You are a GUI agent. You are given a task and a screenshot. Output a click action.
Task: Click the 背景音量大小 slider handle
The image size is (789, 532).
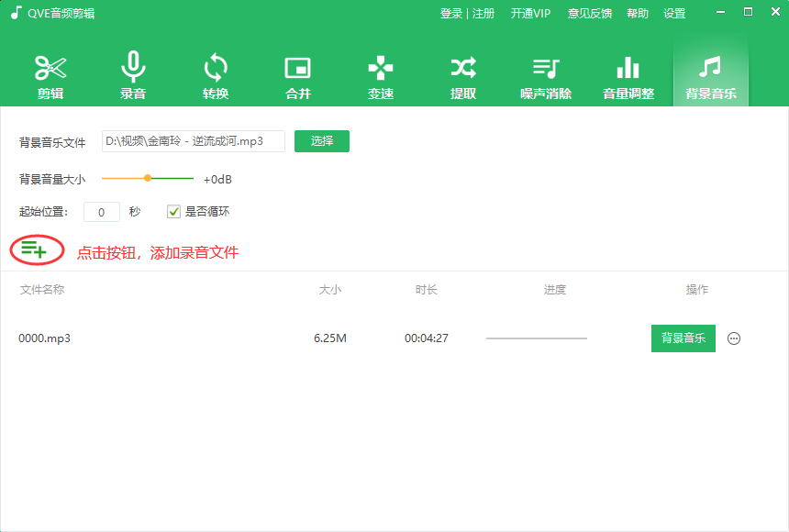tap(148, 178)
